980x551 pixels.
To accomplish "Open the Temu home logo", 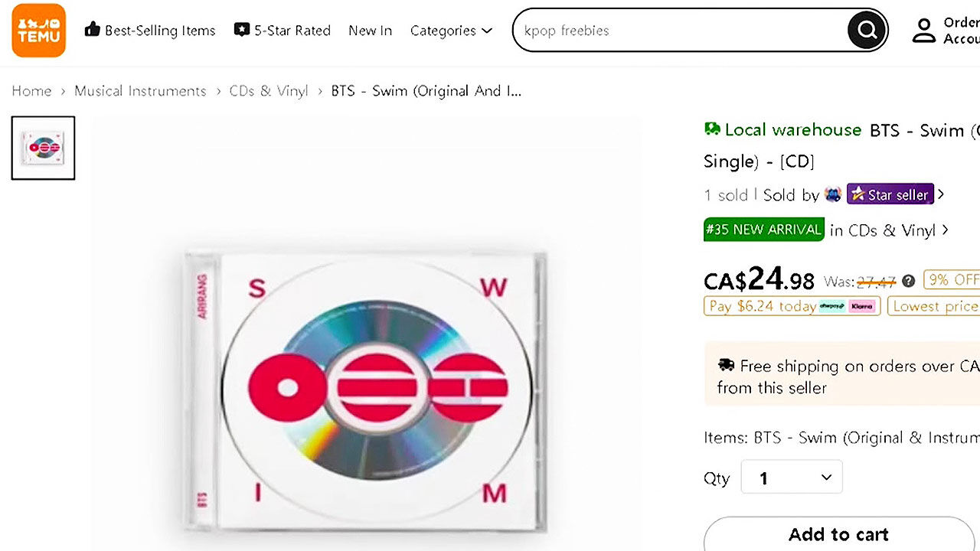I will (39, 31).
